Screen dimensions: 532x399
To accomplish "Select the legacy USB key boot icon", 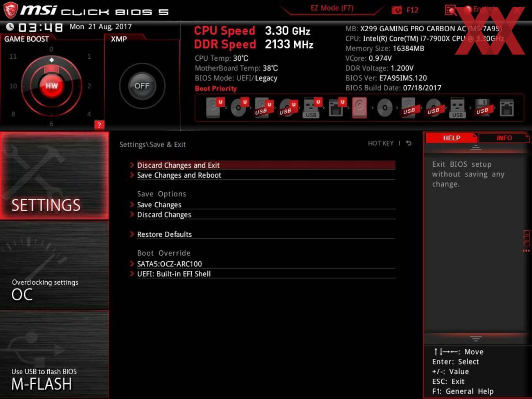I will tap(457, 108).
